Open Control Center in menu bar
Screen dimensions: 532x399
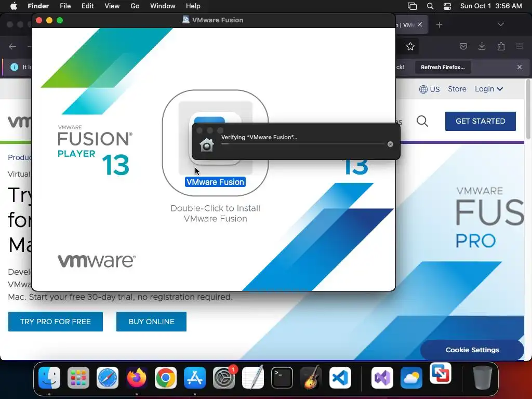pyautogui.click(x=447, y=6)
